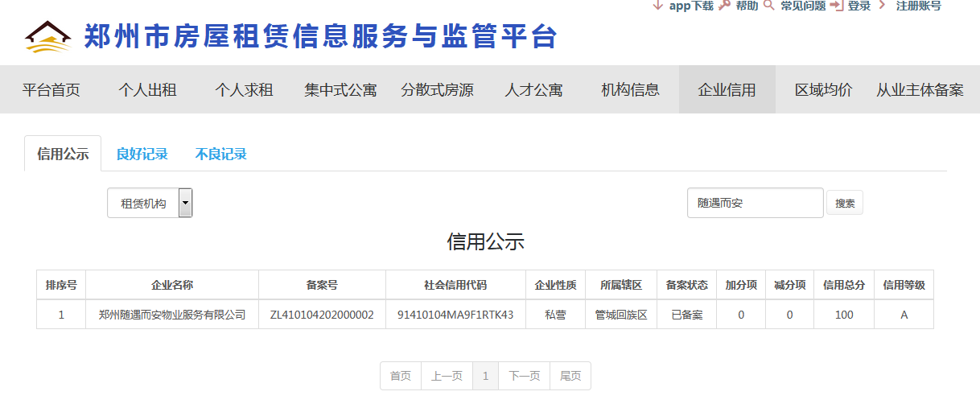Click the 已备案 status cell

[x=687, y=315]
